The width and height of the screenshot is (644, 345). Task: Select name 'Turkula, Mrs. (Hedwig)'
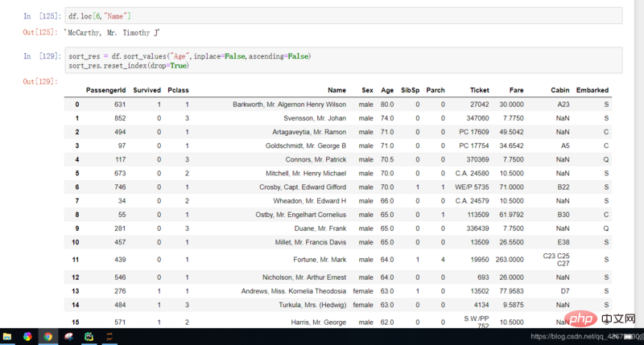point(312,306)
